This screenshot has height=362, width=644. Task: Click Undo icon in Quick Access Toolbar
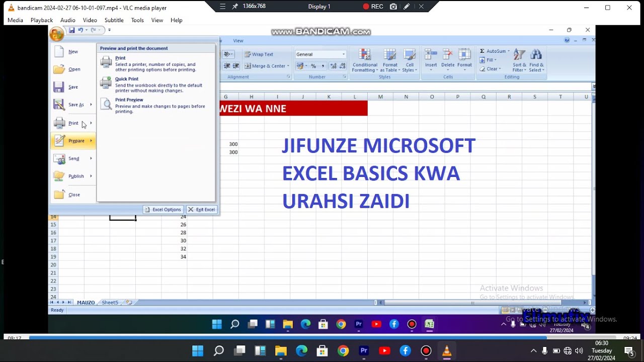tap(80, 30)
